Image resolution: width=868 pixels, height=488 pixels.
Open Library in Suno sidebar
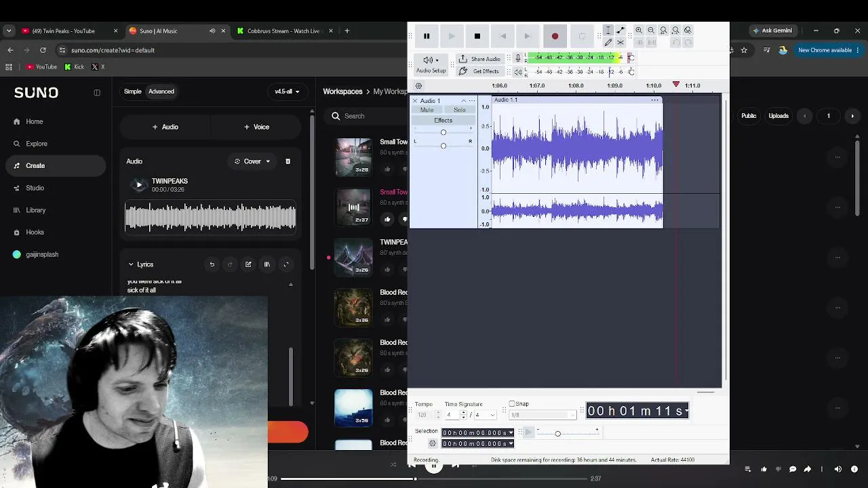coord(35,210)
